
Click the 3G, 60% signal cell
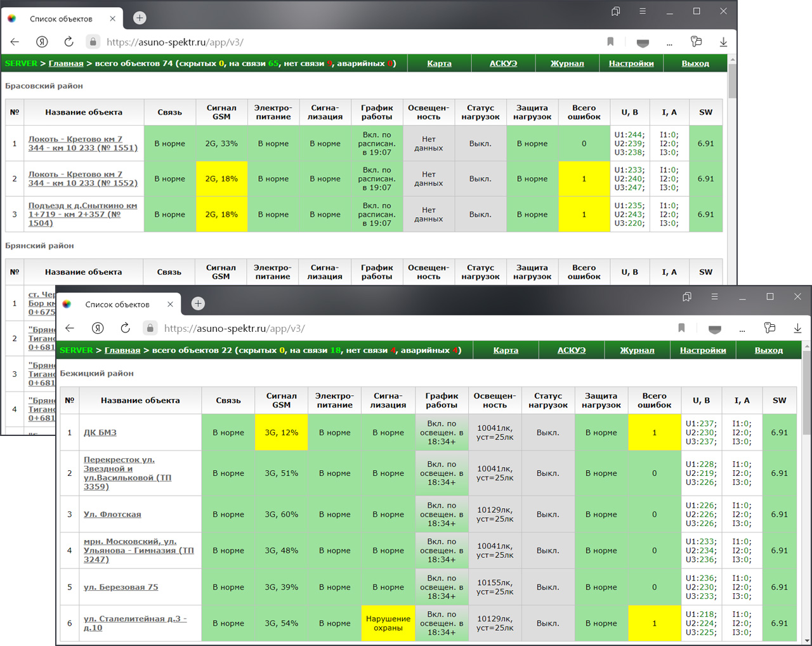pyautogui.click(x=282, y=514)
